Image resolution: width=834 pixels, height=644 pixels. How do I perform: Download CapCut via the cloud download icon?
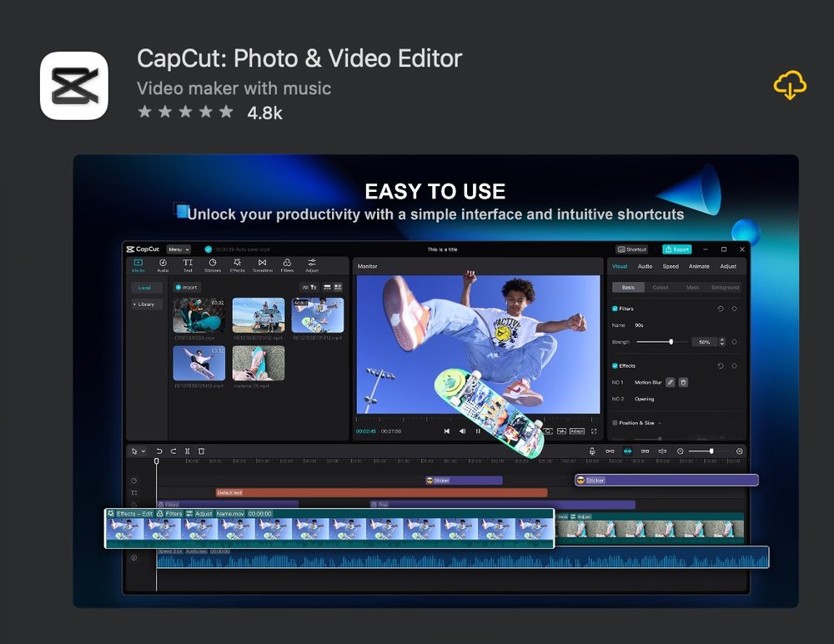pos(790,85)
